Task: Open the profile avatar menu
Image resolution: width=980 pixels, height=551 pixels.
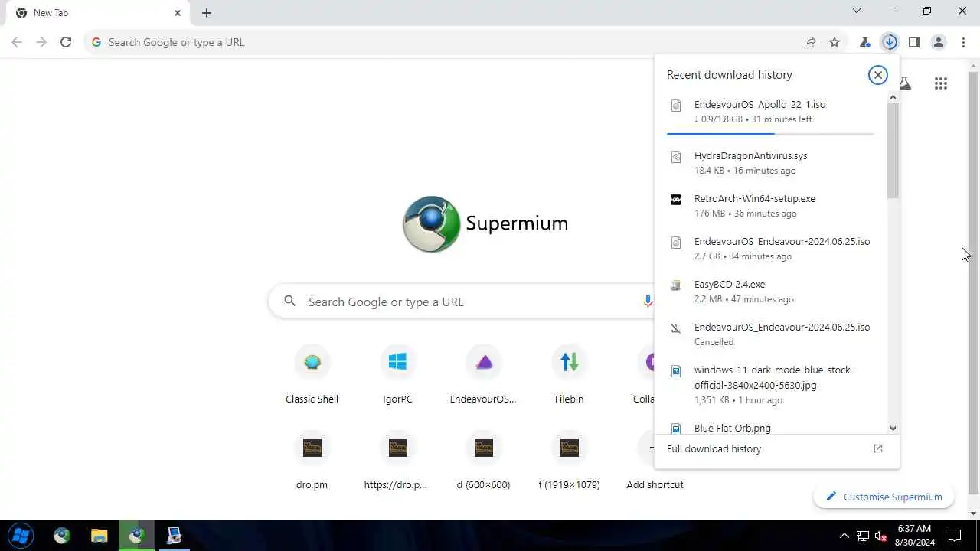Action: 939,42
